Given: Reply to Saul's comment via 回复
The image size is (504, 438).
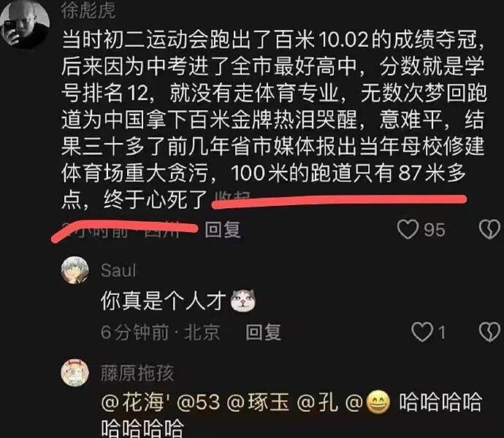Looking at the screenshot, I should coord(263,332).
